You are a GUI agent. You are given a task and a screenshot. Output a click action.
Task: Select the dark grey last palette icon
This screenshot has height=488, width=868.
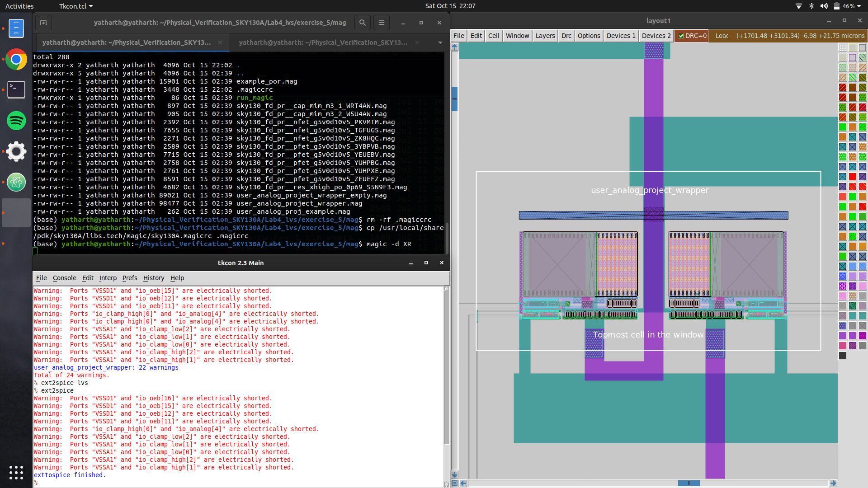pos(843,356)
